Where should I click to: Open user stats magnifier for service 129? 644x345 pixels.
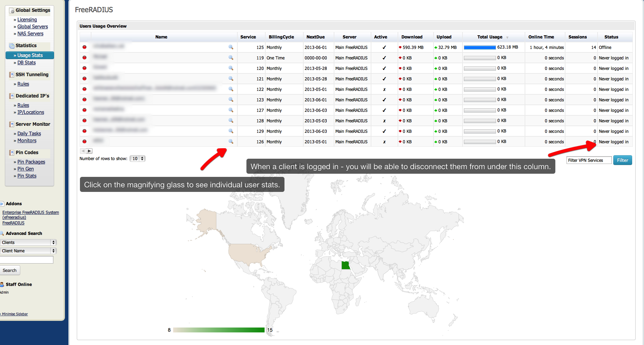pyautogui.click(x=231, y=131)
